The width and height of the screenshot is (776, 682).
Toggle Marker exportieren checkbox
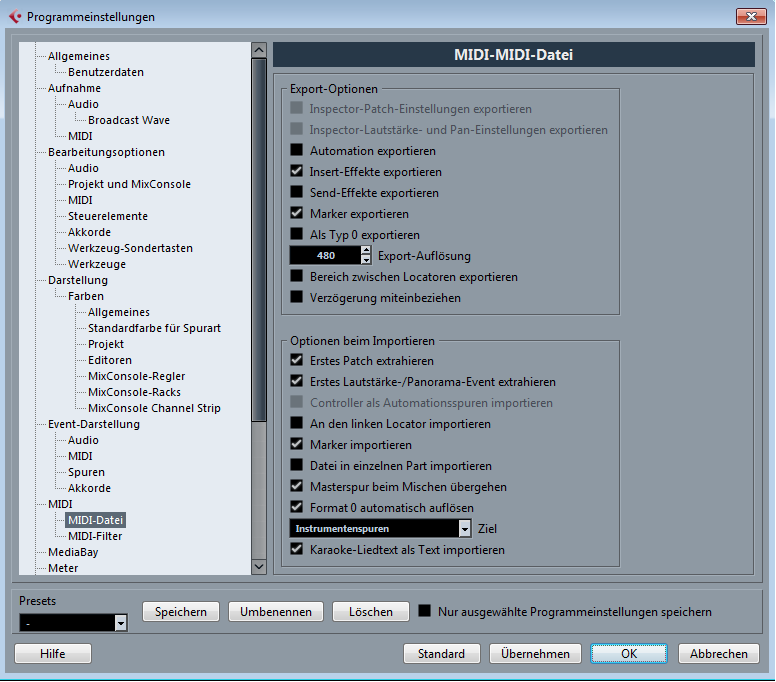pos(296,214)
